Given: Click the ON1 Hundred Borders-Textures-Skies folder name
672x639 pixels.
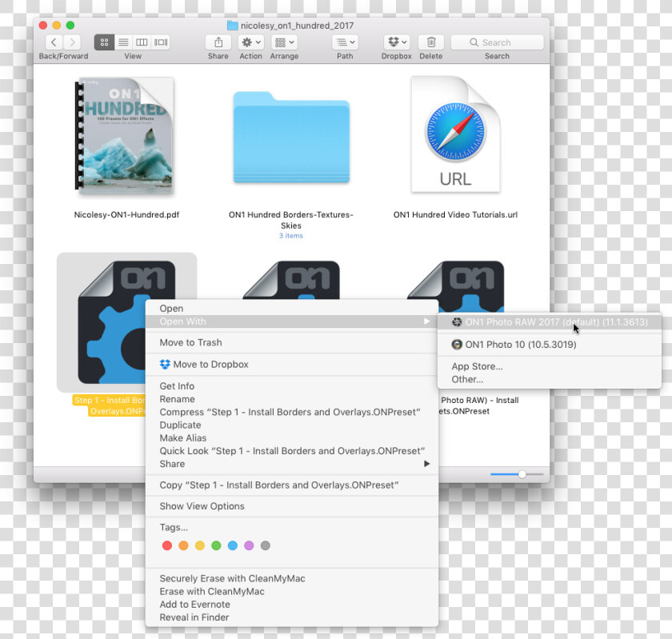Looking at the screenshot, I should coord(291,220).
